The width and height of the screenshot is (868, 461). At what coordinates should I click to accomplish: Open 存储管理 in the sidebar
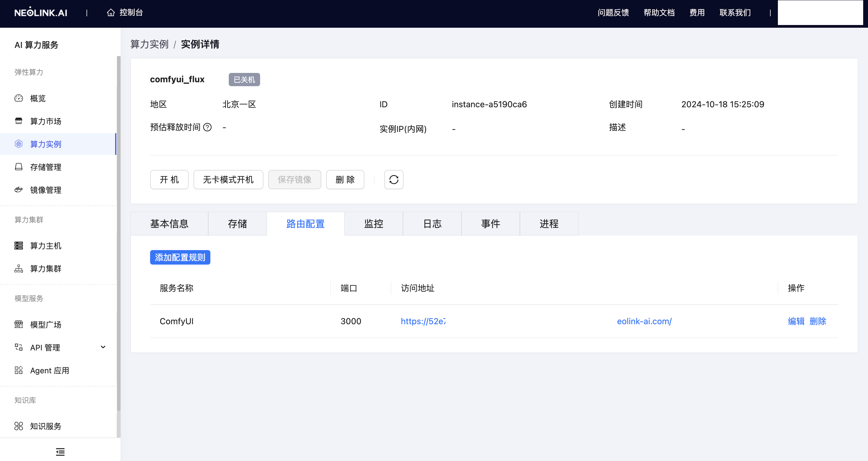tap(58, 167)
